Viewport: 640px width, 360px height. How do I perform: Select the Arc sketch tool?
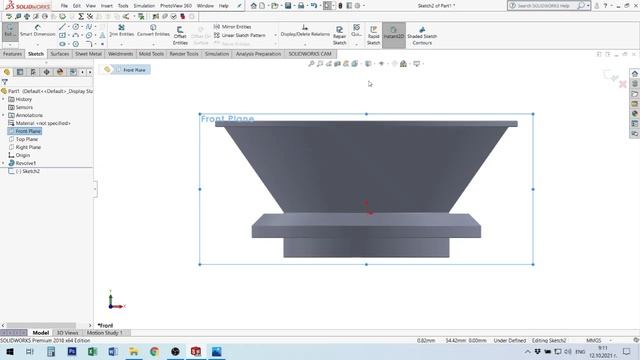(76, 36)
